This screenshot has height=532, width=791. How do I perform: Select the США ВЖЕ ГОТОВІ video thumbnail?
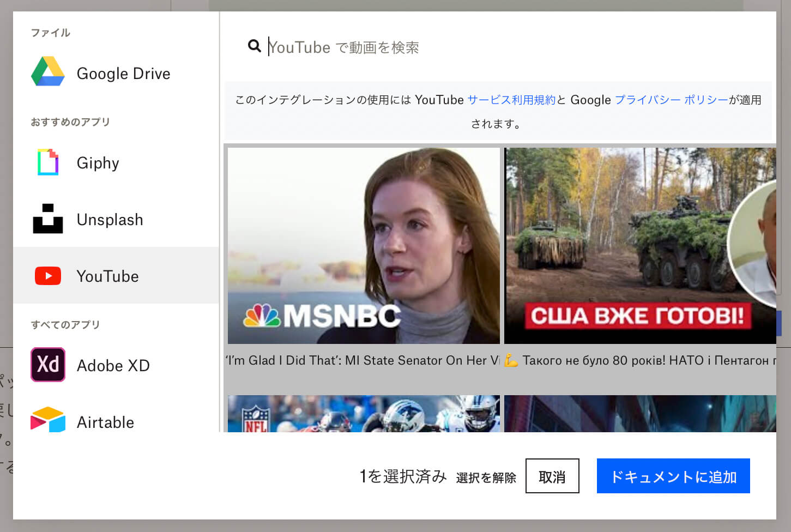[640, 246]
